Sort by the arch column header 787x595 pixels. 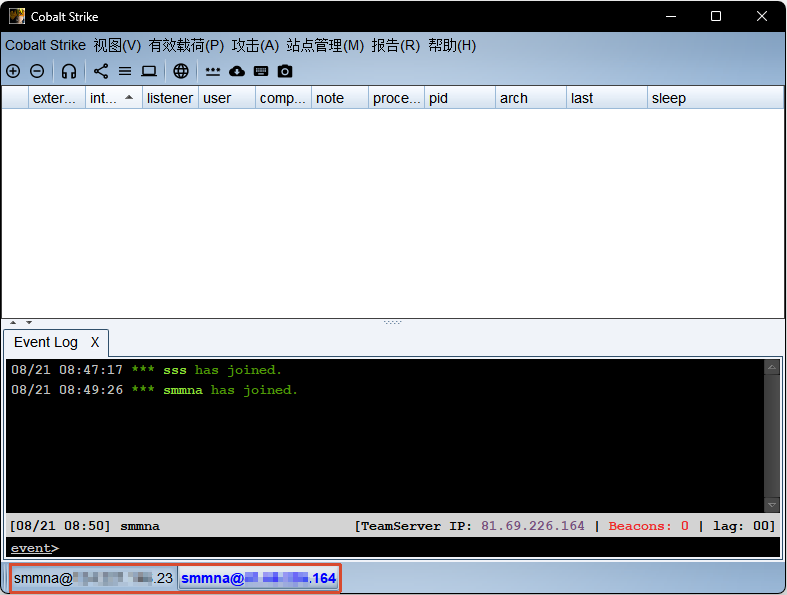(531, 98)
